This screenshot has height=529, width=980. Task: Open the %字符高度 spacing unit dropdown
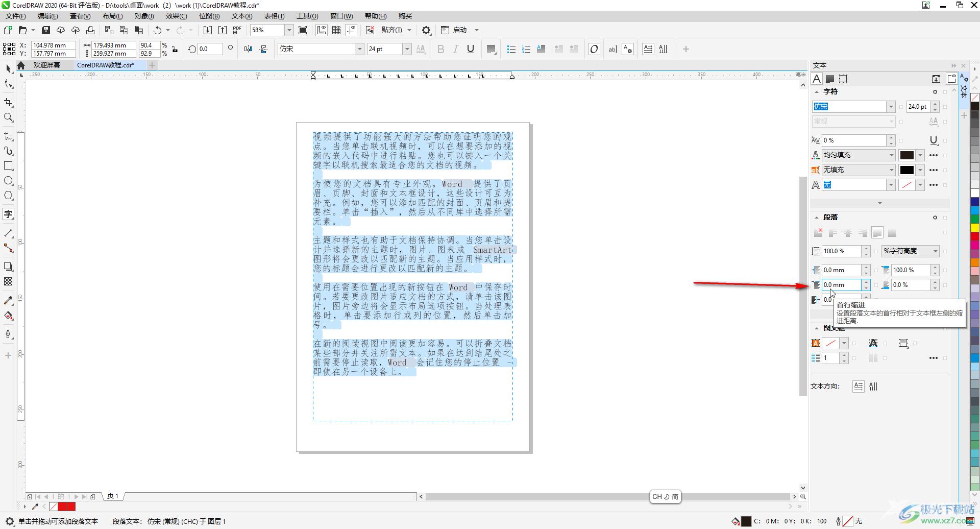911,251
